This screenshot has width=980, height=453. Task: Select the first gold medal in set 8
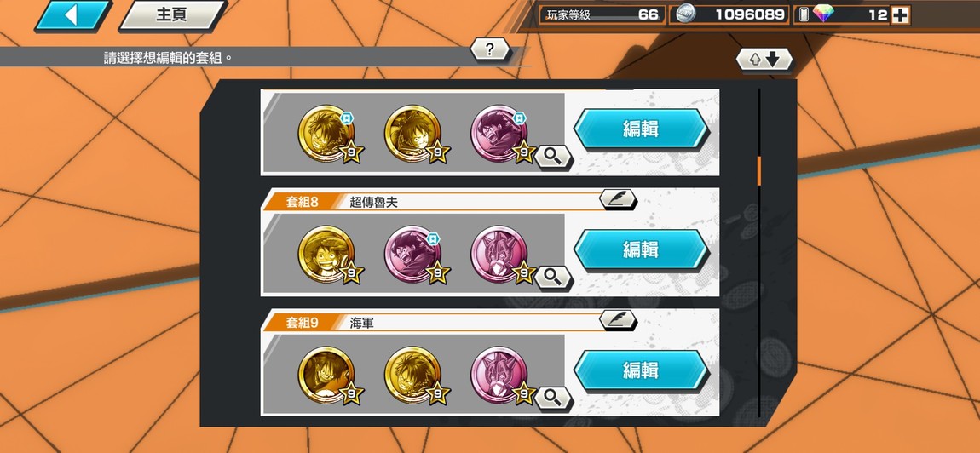(326, 255)
